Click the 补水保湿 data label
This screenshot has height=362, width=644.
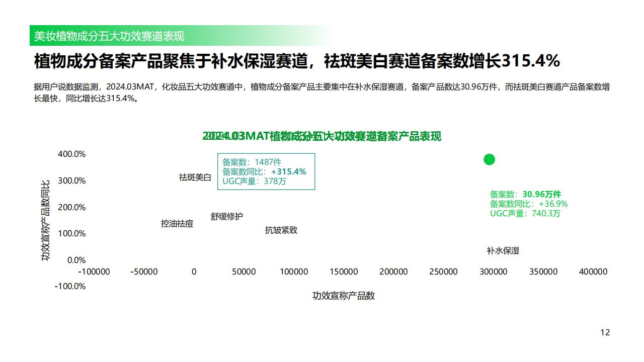(503, 251)
